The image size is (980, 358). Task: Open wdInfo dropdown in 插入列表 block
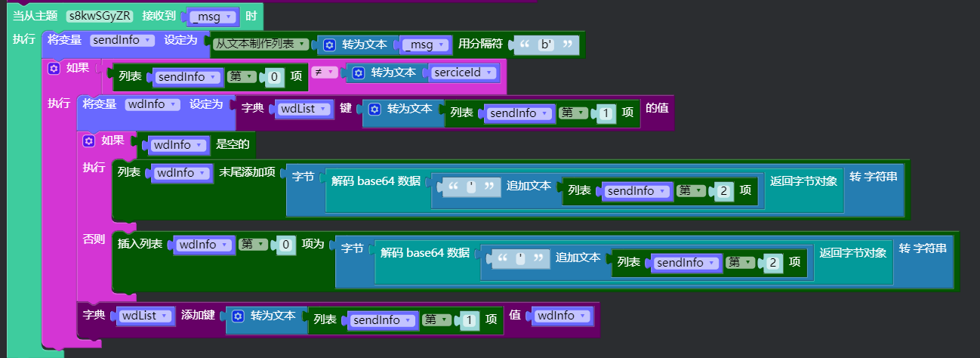tap(205, 245)
